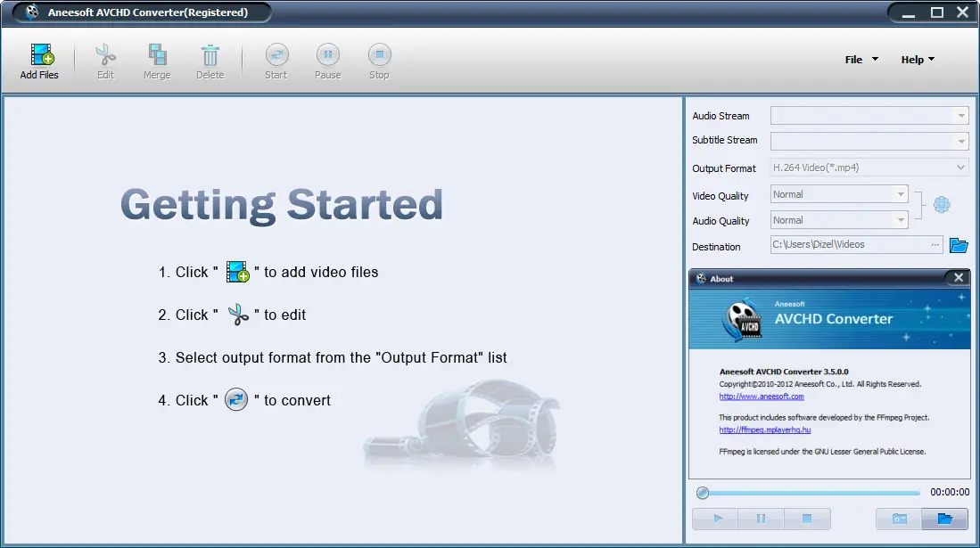
Task: Click the Start conversion toolbar icon
Action: [x=276, y=55]
